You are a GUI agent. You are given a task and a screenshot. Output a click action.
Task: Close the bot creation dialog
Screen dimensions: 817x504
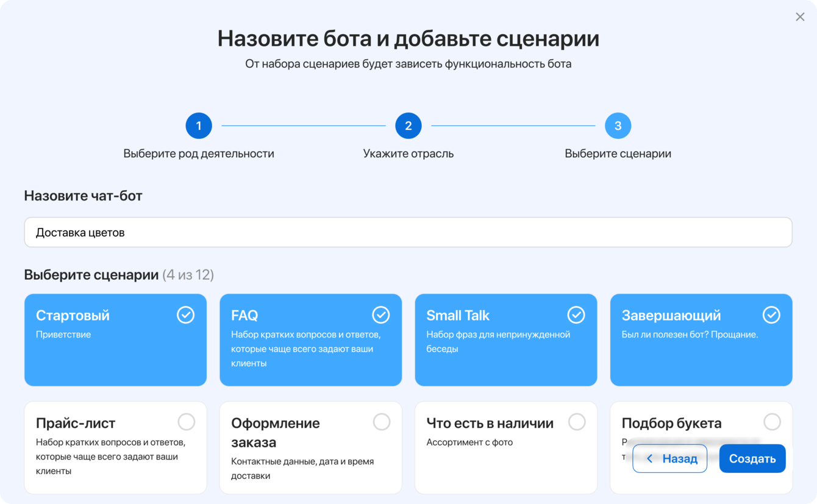[800, 17]
